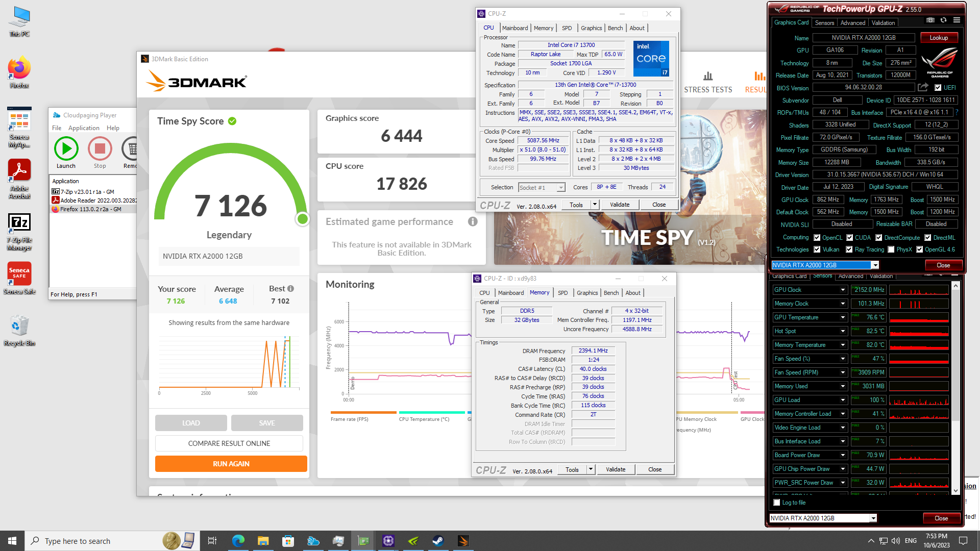Click the 3DMark taskbar icon
Viewport: 980px width, 551px height.
coord(463,541)
